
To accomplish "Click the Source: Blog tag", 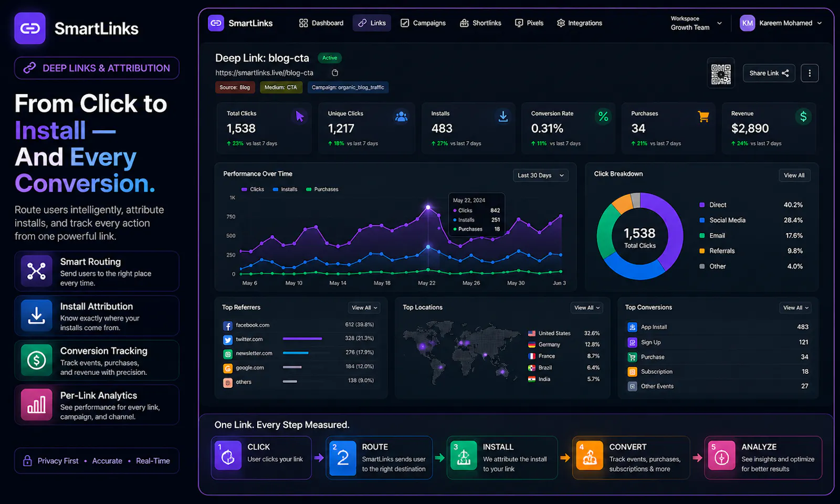I will click(235, 88).
